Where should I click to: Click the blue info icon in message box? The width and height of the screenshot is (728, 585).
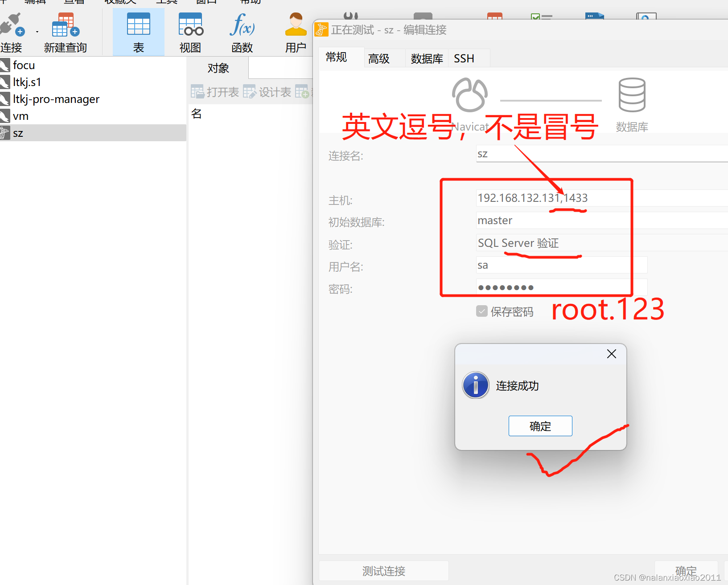(x=476, y=385)
